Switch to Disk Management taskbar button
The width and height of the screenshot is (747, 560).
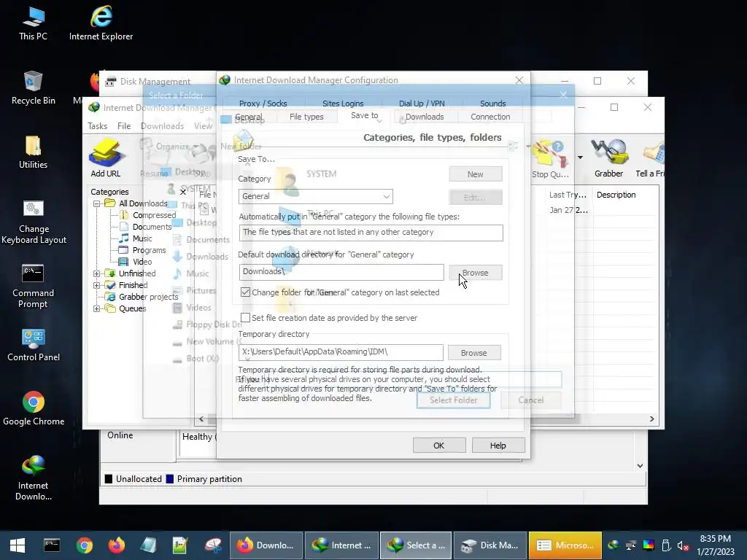click(491, 545)
